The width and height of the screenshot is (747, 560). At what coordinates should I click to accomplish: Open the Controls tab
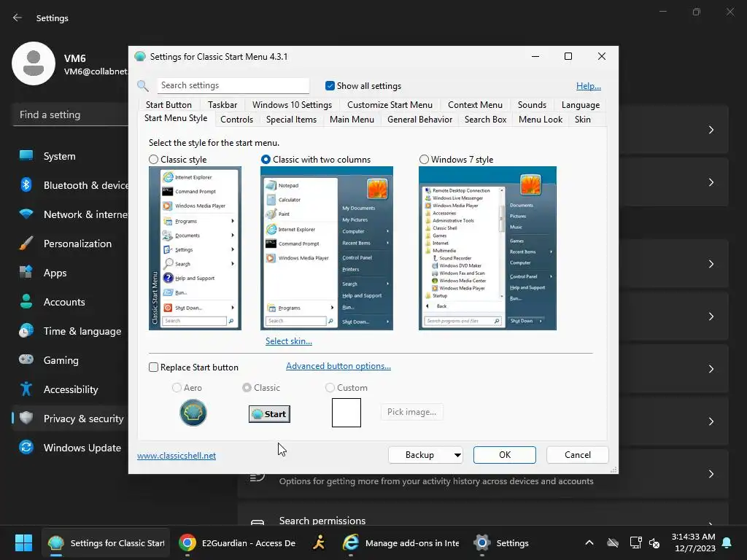237,120
